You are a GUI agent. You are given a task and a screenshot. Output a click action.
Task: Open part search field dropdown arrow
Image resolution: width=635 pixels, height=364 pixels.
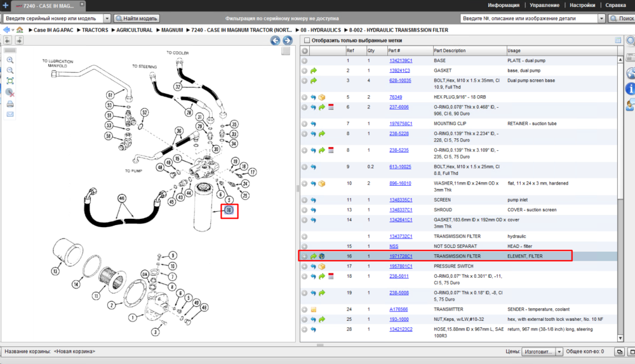[x=601, y=18]
